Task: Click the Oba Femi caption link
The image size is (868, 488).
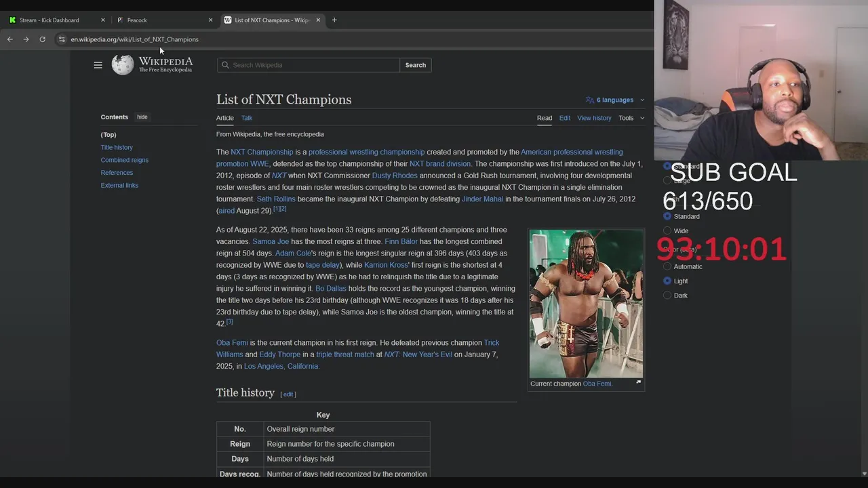Action: pyautogui.click(x=597, y=384)
